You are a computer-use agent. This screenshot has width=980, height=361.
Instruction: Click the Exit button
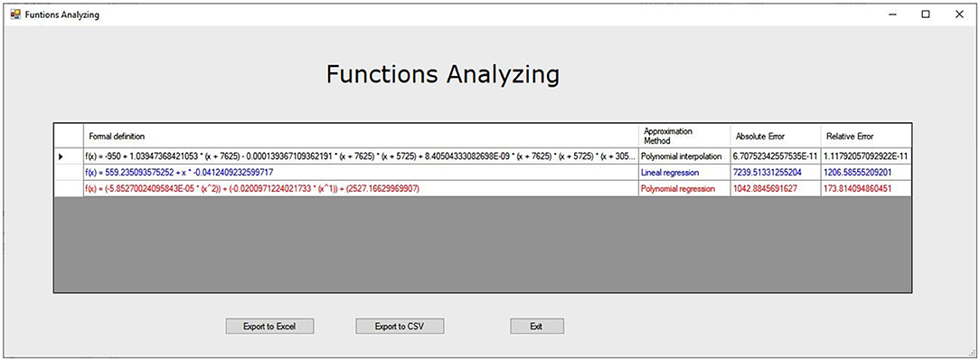point(537,326)
